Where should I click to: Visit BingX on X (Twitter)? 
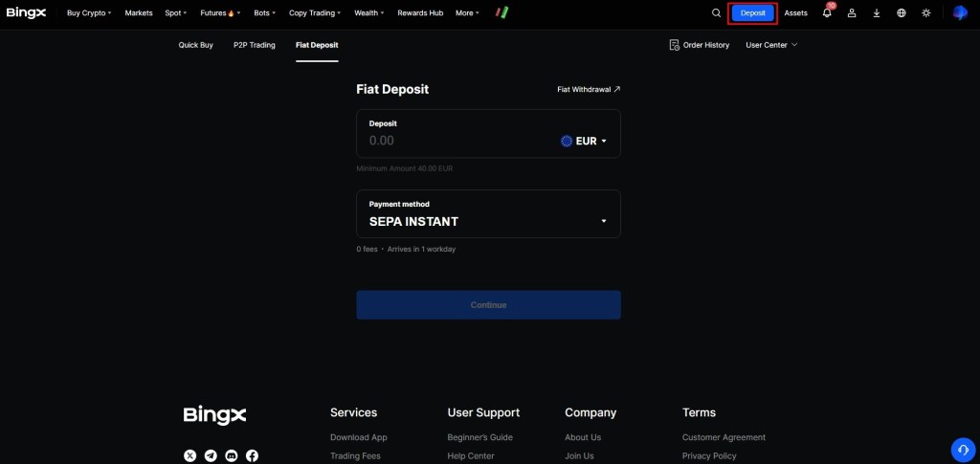click(190, 456)
